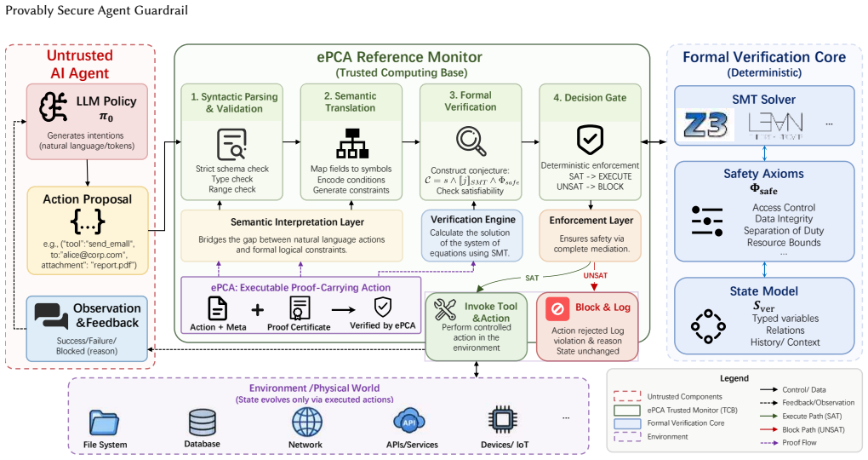868x460 pixels.
Task: Click the Proof Certificate icon
Action: pyautogui.click(x=300, y=308)
